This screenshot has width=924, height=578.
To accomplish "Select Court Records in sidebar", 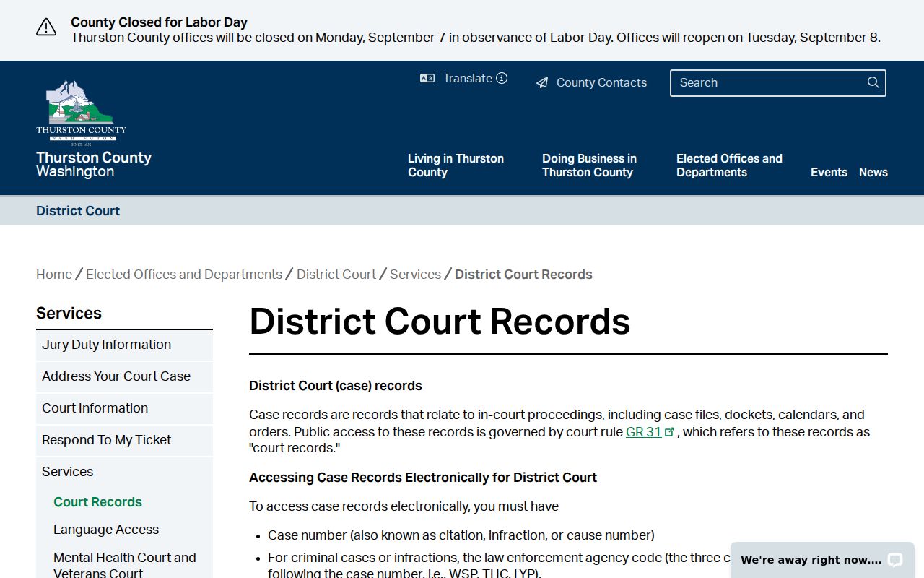I will (97, 502).
